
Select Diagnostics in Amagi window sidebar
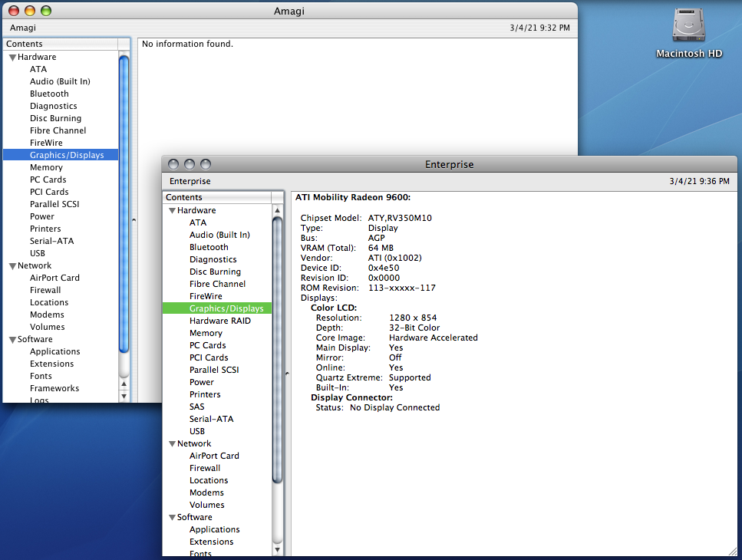tap(54, 106)
